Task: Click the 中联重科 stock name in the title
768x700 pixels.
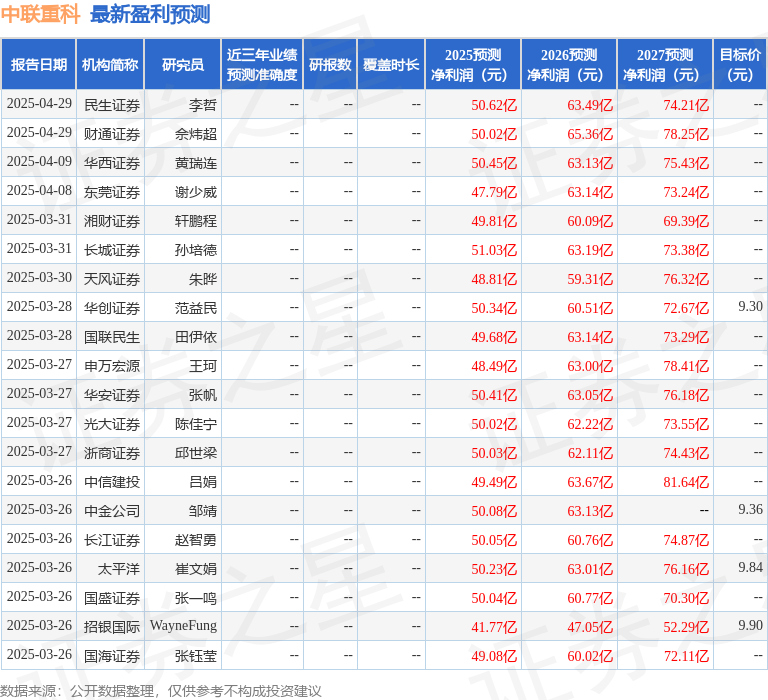Action: tap(41, 14)
